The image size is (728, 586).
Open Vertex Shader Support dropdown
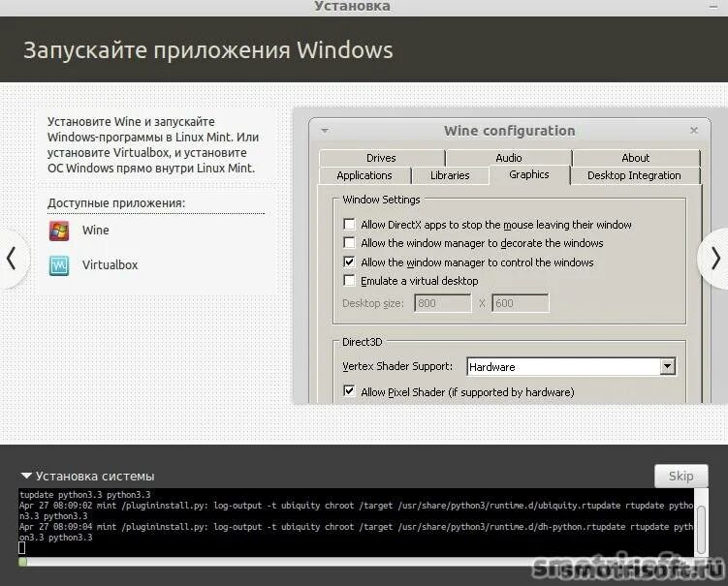[x=668, y=366]
